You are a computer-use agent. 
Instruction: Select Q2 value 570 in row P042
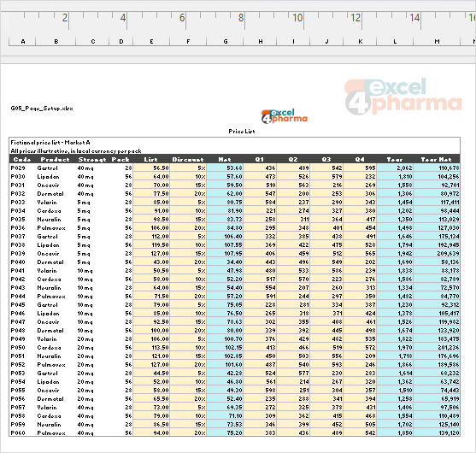pos(293,279)
